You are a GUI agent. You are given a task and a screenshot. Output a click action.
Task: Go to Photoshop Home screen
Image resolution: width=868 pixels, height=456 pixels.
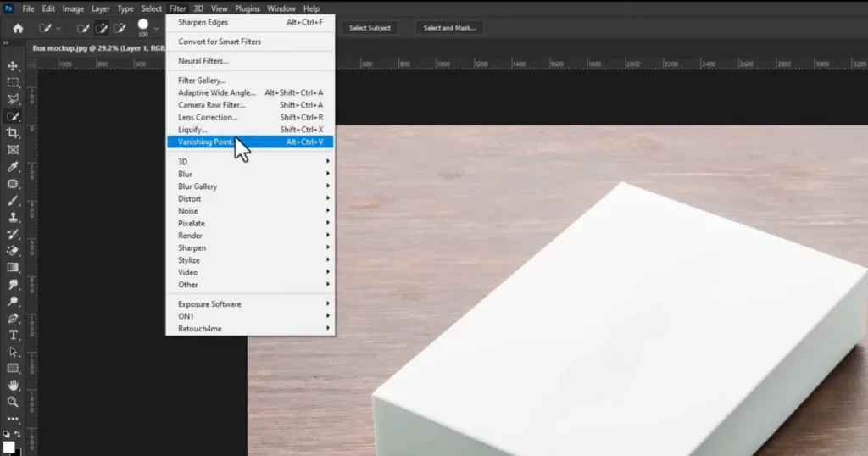(18, 28)
